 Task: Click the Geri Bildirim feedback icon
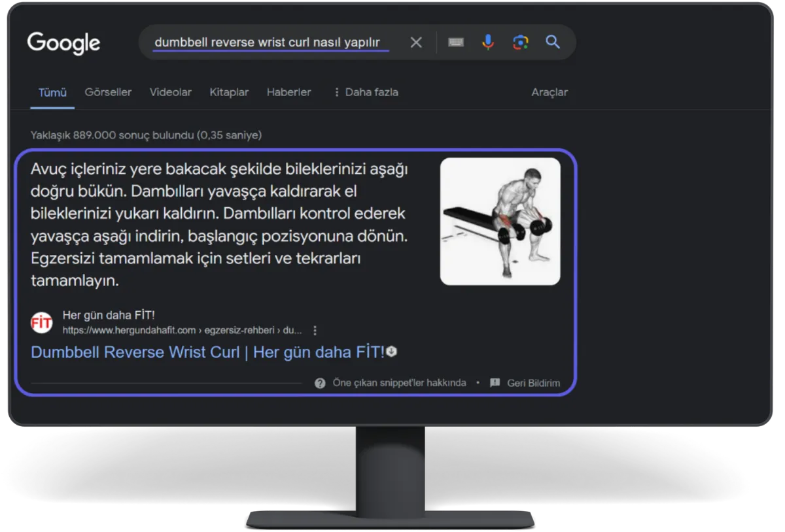point(495,383)
